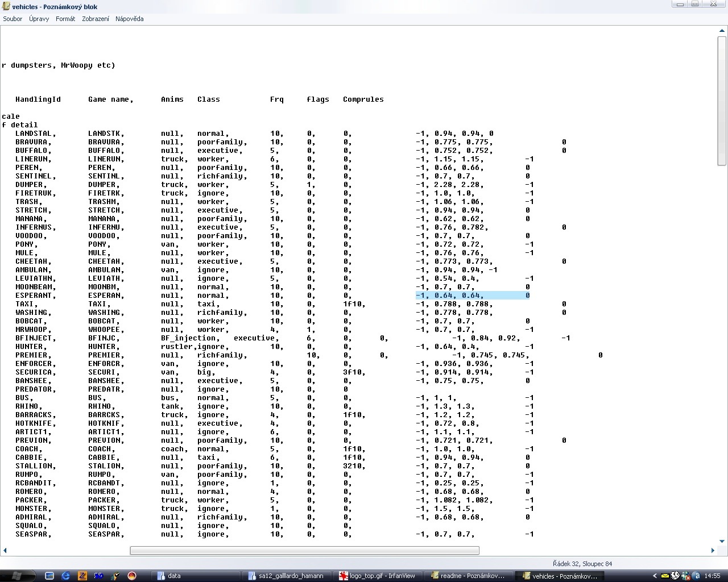Open the envelope mail tray icon
This screenshot has width=728, height=582.
(664, 576)
